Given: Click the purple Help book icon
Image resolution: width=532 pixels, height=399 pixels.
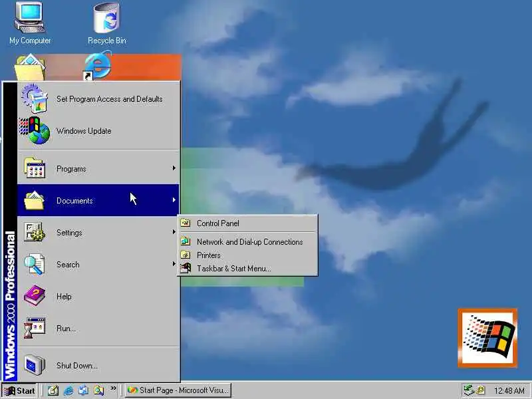Looking at the screenshot, I should pyautogui.click(x=35, y=296).
